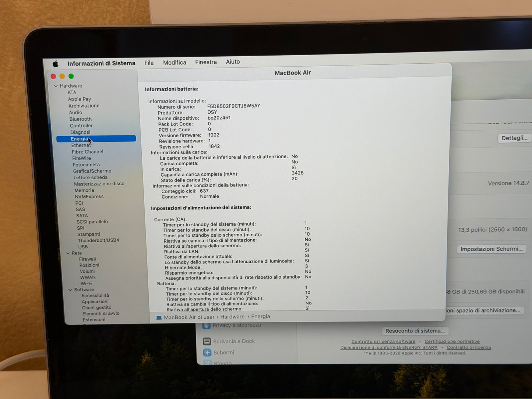Open the Modifica menu

coord(175,63)
